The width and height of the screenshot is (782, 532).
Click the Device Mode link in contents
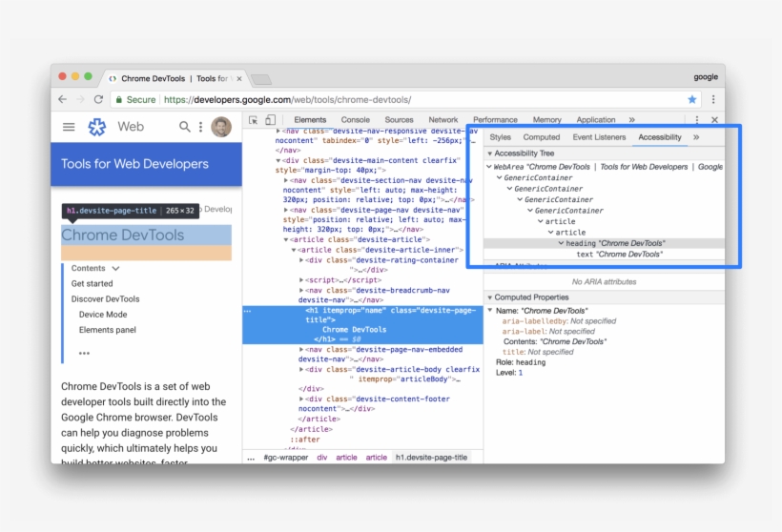tap(103, 315)
